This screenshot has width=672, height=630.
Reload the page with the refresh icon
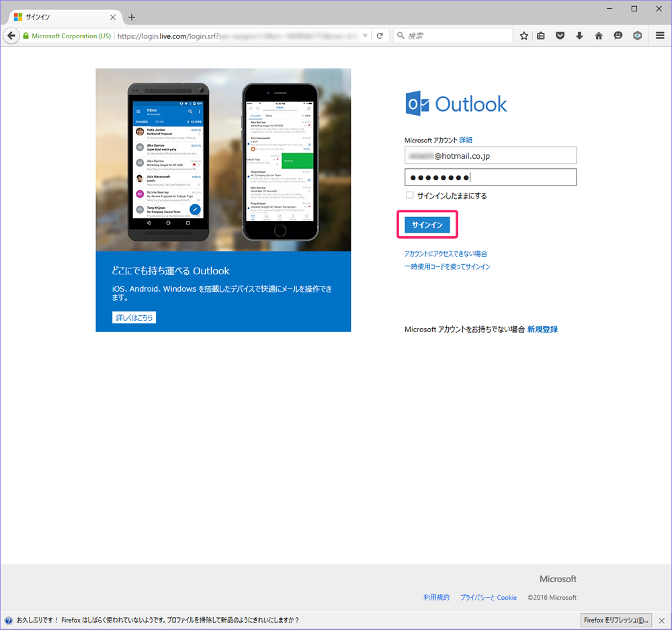[380, 36]
